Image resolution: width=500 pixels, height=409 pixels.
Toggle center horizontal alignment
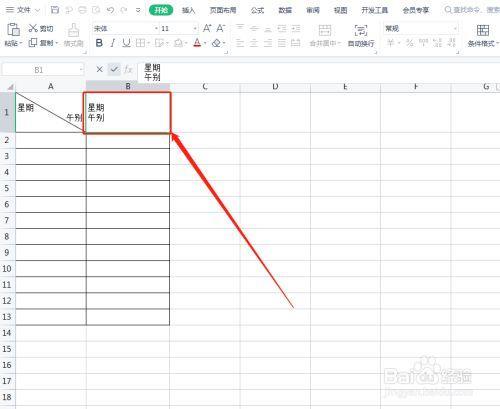(254, 43)
